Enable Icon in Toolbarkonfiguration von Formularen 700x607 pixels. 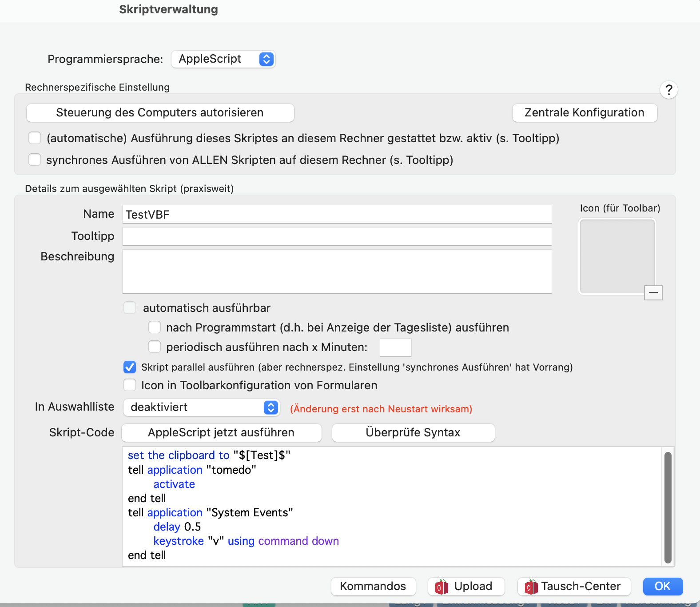tap(130, 385)
